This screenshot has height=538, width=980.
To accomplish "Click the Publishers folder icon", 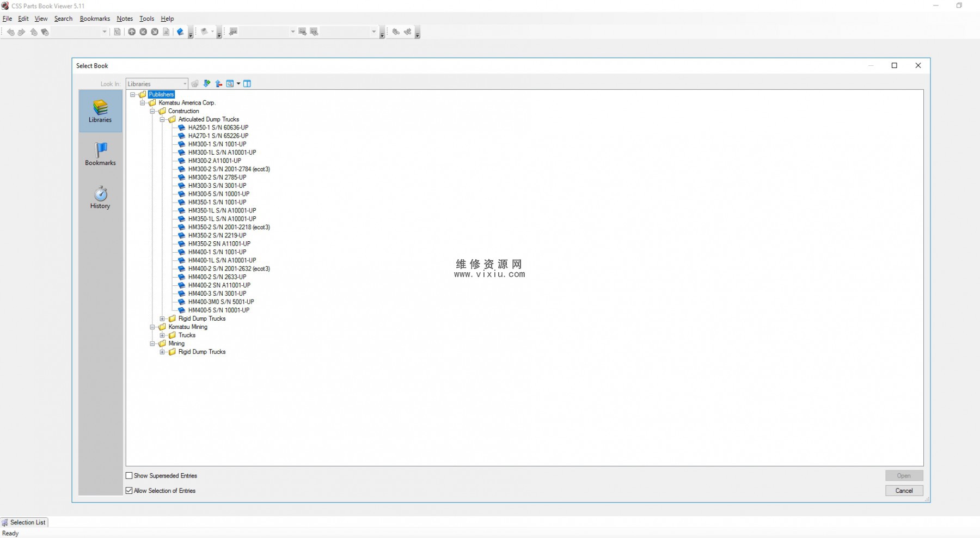I will (x=143, y=94).
